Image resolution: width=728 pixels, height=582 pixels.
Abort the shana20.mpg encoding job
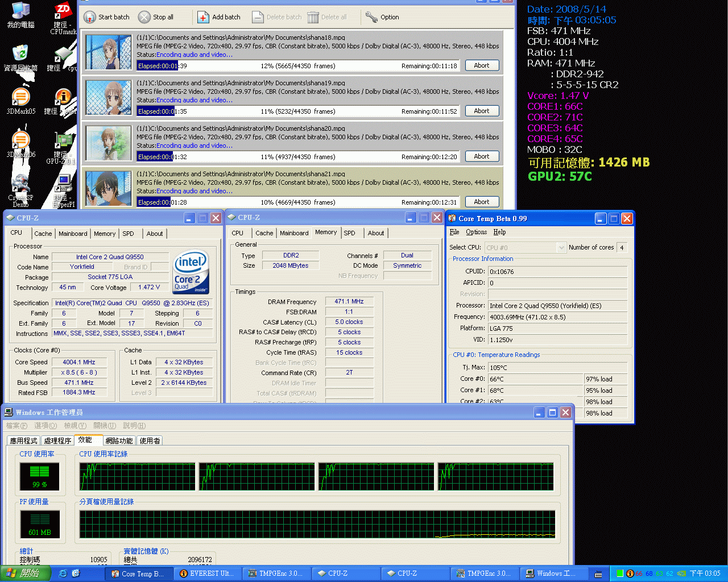click(x=482, y=156)
